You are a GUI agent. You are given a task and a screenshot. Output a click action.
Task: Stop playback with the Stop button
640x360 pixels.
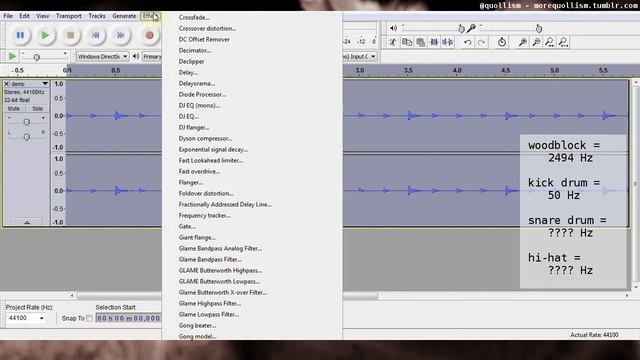(x=71, y=36)
